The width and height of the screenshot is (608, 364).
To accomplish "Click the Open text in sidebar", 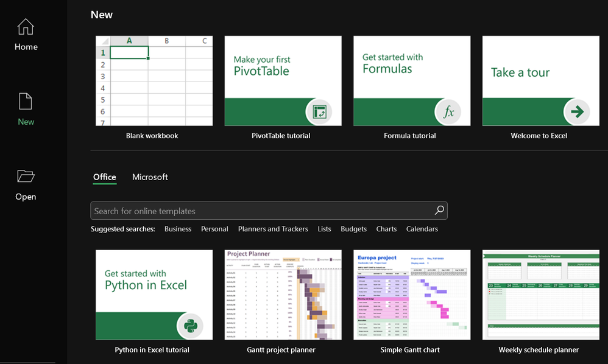I will [x=26, y=197].
